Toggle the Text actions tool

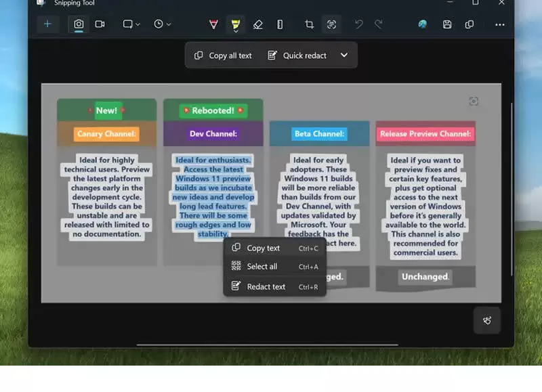331,24
